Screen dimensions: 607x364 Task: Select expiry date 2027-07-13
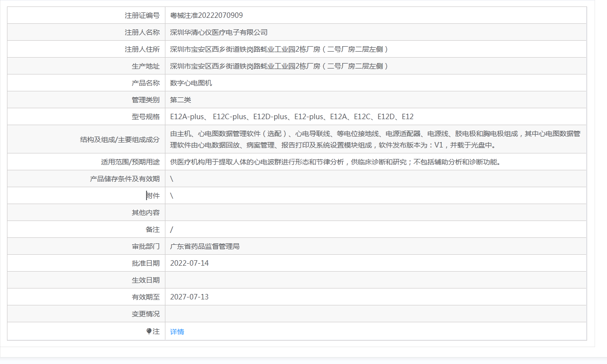[189, 297]
